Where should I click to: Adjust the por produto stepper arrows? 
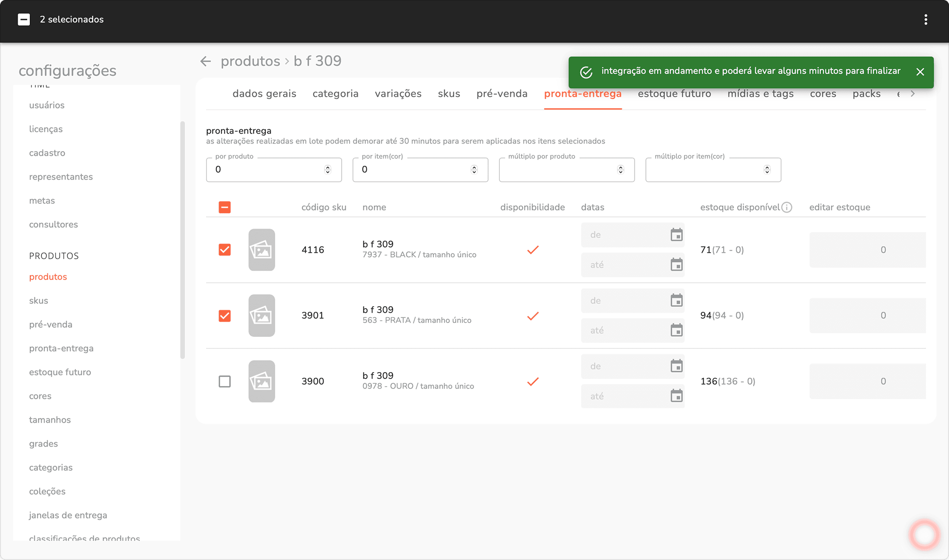328,169
